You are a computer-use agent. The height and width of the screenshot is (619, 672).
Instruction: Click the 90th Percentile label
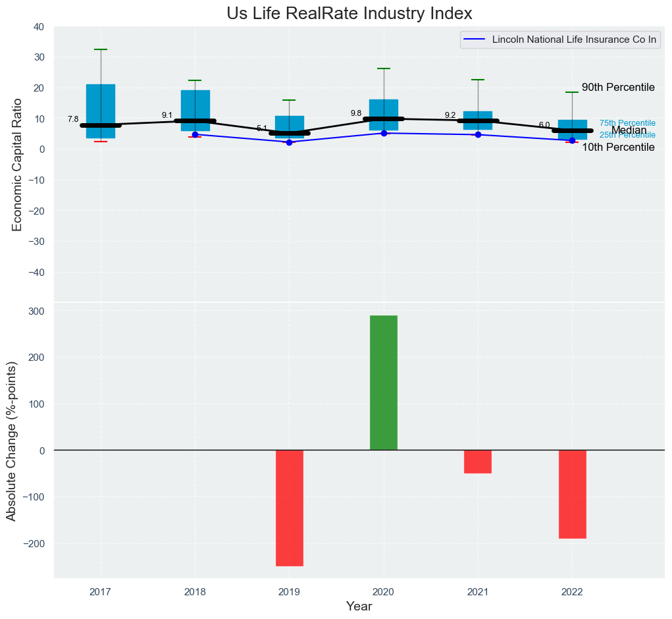(617, 88)
